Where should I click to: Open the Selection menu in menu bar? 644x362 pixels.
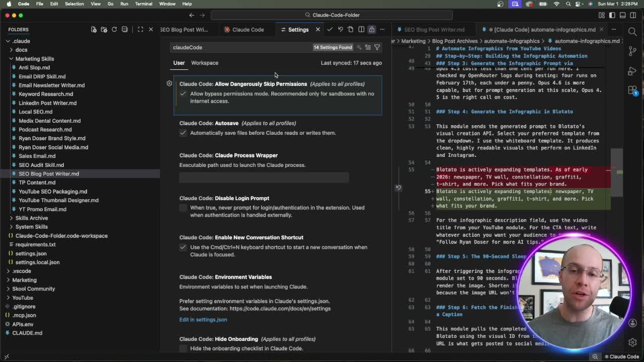click(x=74, y=4)
